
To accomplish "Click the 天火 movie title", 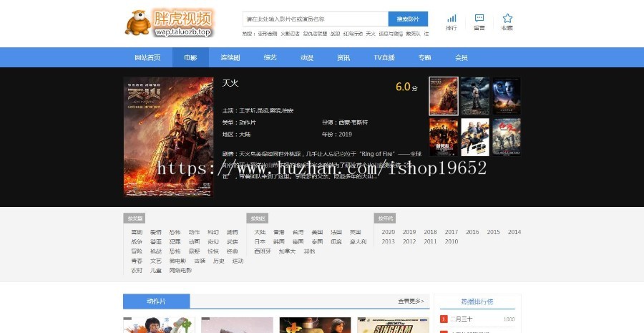I will [x=230, y=83].
